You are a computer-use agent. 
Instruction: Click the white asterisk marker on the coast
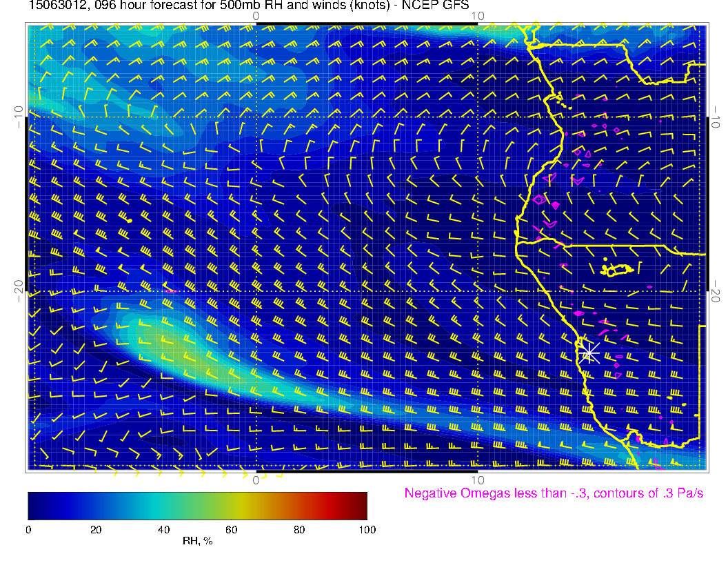pos(589,353)
